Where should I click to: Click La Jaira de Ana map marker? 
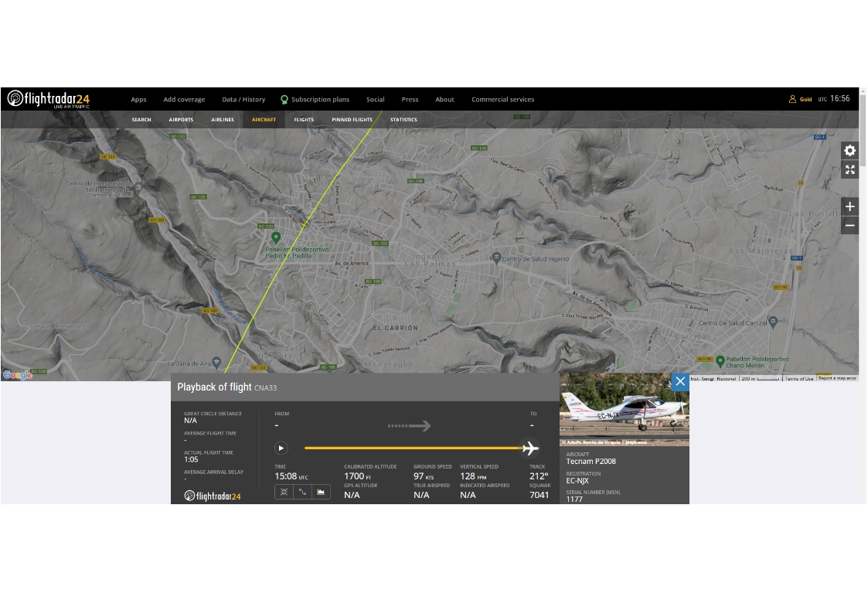point(217,363)
